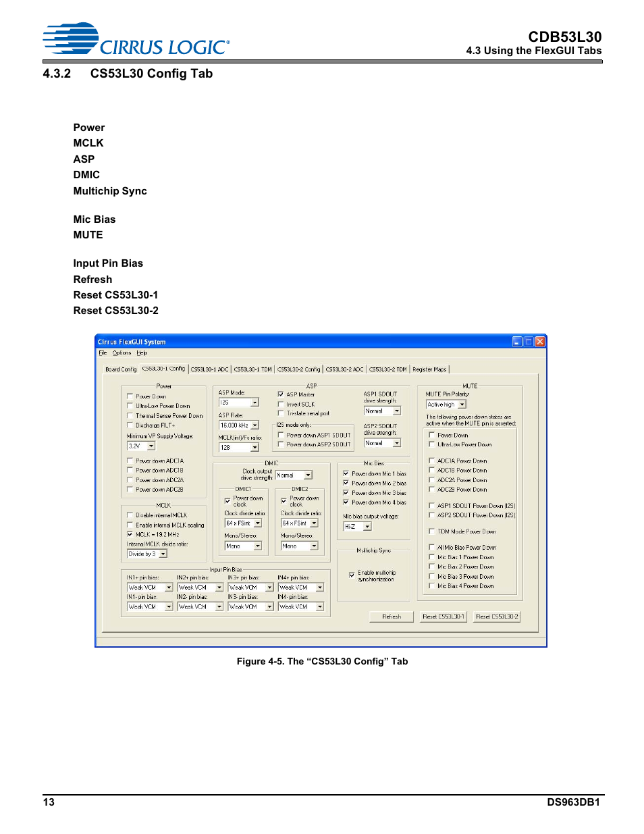The height and width of the screenshot is (834, 644).
Task: Enable the Invert SCLK checkbox
Action: click(x=281, y=404)
